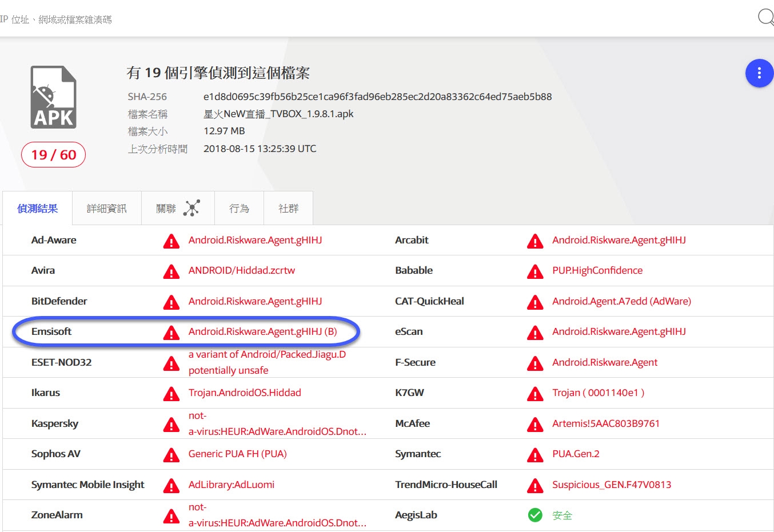Click the warning icon in the Babable row

pos(535,271)
